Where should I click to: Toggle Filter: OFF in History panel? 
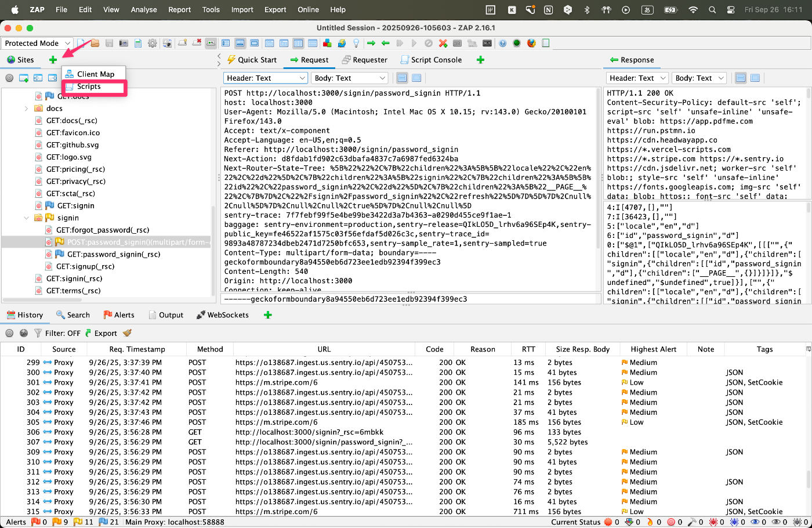(63, 333)
